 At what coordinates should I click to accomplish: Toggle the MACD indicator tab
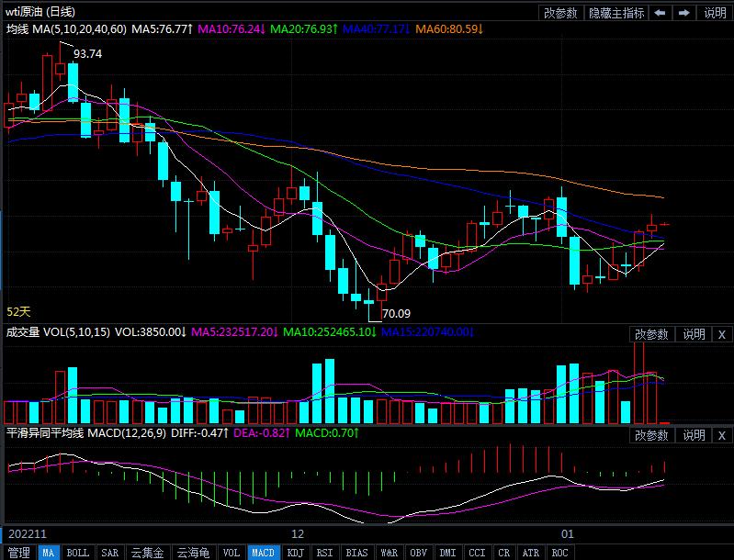coord(264,553)
